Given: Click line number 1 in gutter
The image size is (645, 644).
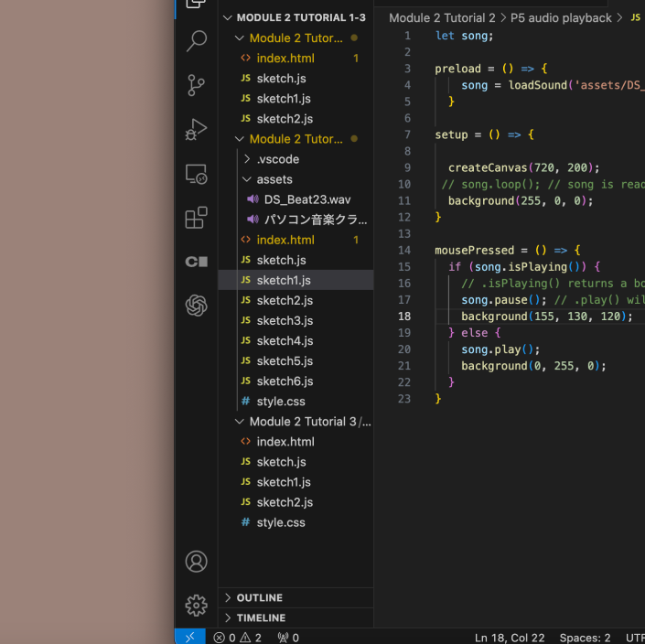Looking at the screenshot, I should (x=407, y=36).
